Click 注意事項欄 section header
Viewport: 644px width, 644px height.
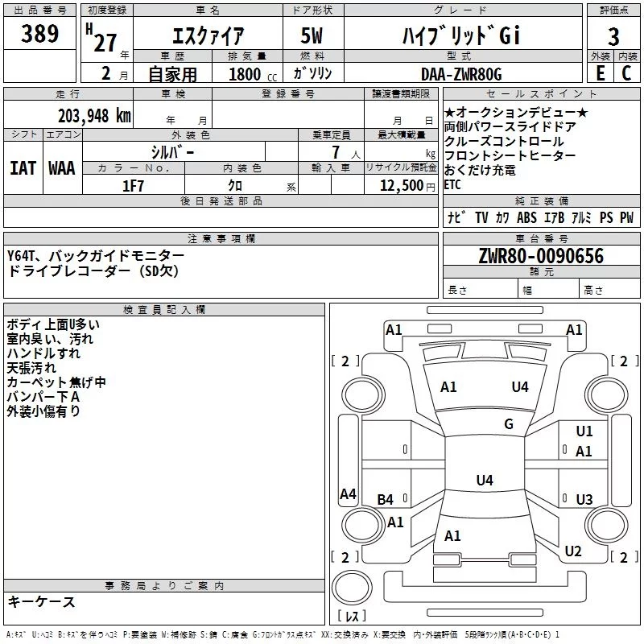click(221, 239)
